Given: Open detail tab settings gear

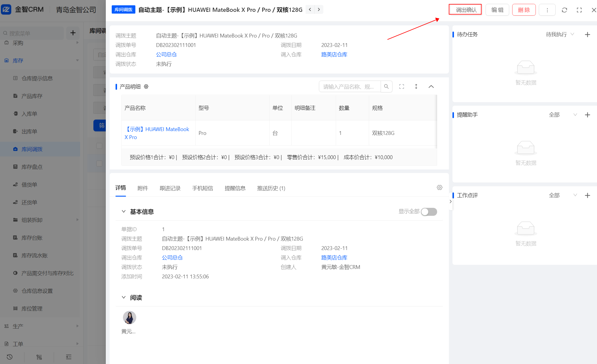Looking at the screenshot, I should click(x=439, y=187).
